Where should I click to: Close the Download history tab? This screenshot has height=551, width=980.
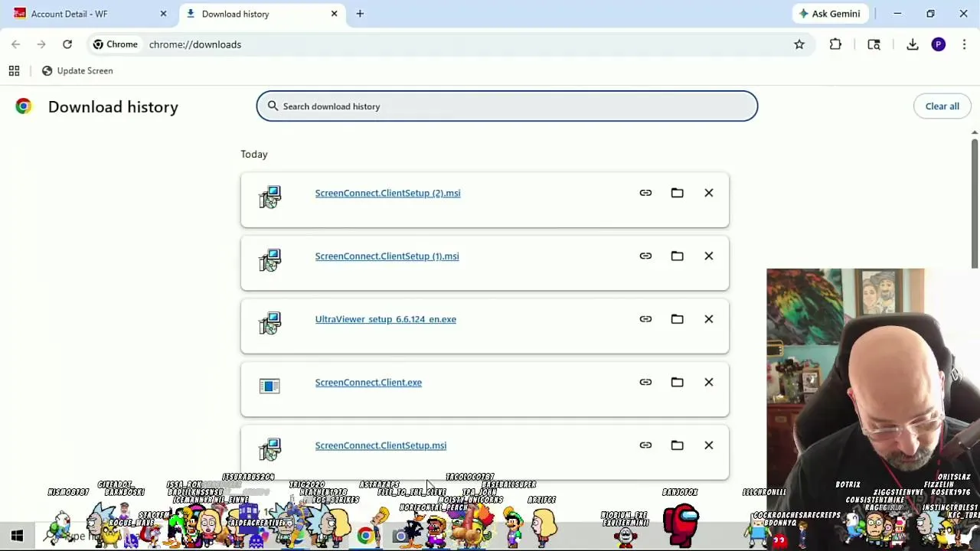[334, 14]
